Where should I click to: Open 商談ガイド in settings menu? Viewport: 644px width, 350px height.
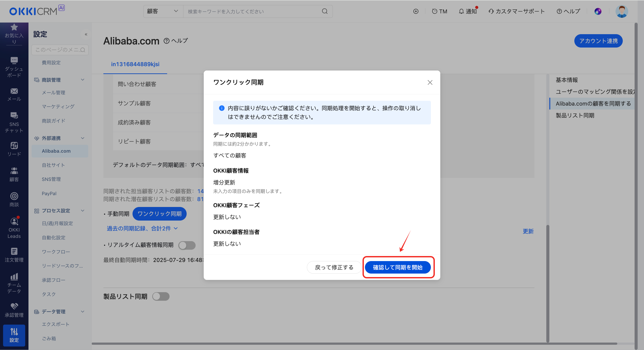(x=53, y=121)
